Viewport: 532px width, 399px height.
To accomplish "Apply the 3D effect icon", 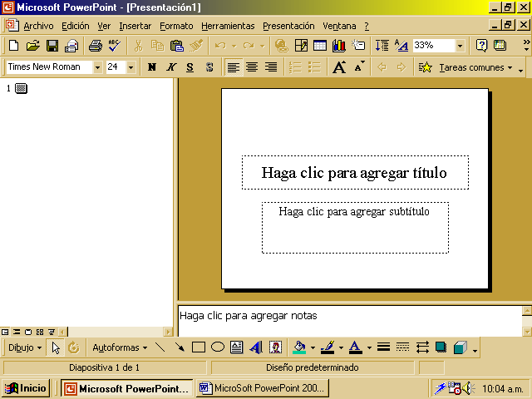I will (461, 347).
